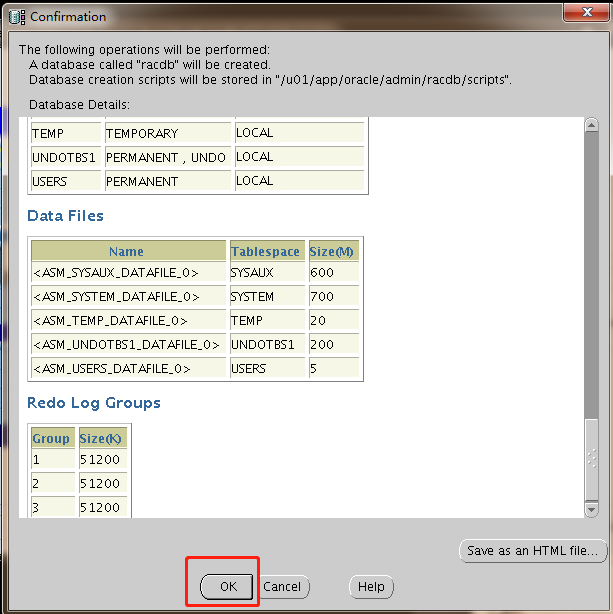
Task: Click the USERS data file size 5
Action: pos(333,368)
